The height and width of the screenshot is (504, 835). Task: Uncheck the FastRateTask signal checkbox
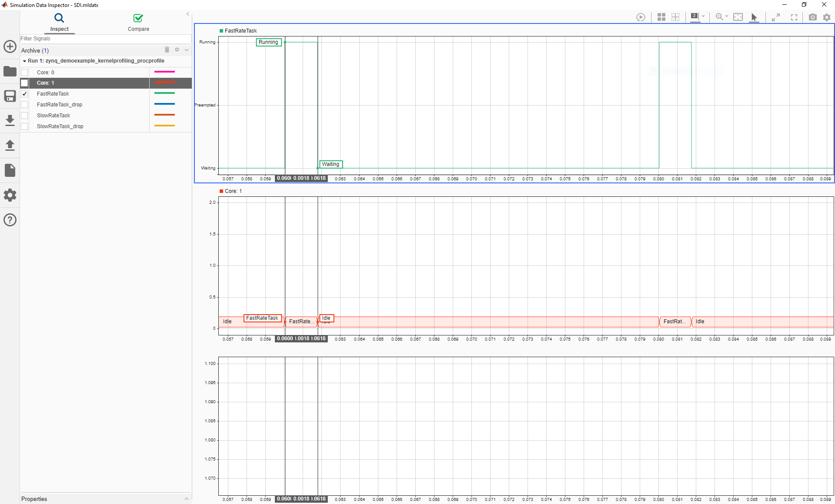coord(24,94)
